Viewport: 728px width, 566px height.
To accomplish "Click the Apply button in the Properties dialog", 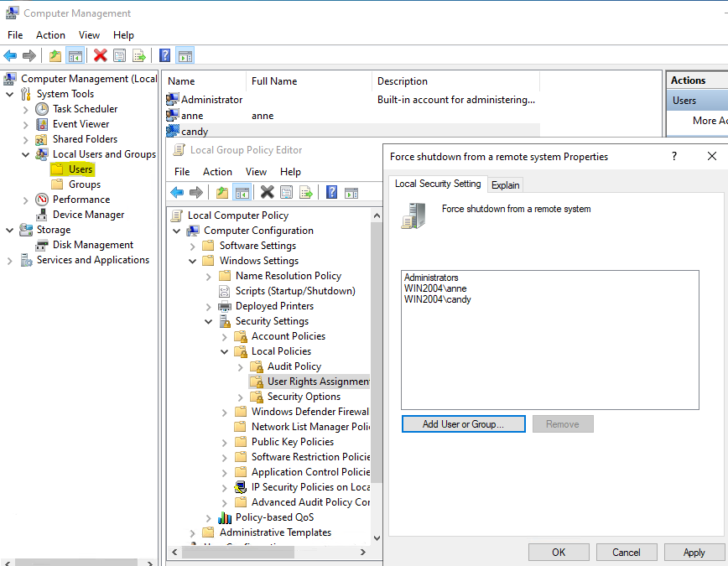I will point(694,552).
